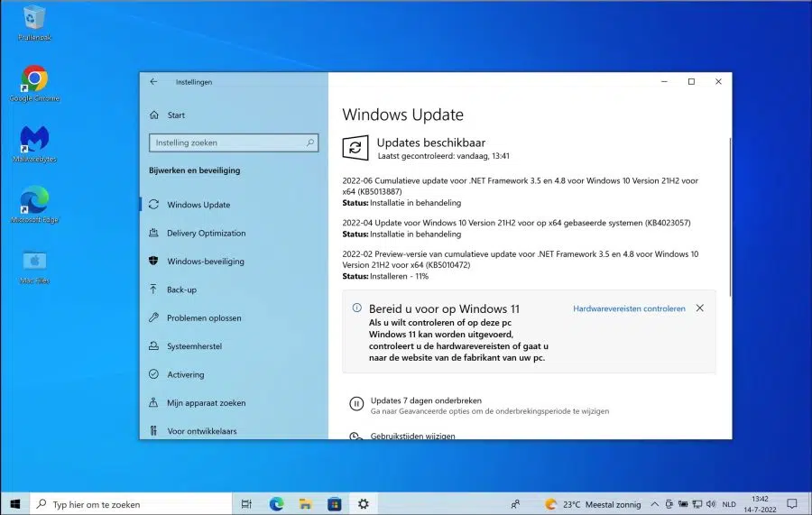The width and height of the screenshot is (812, 515).
Task: Open weather widget showing 23°C Meestal zonnig
Action: (x=593, y=504)
